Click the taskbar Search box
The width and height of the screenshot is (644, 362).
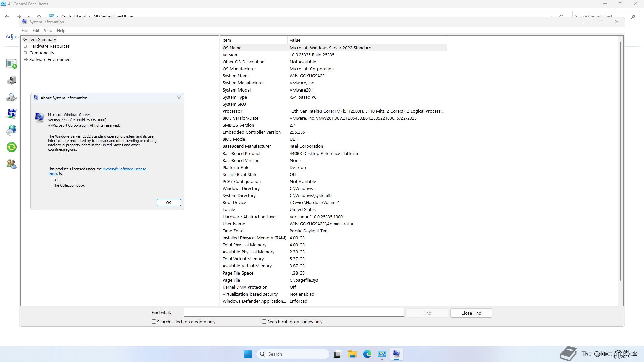pos(293,354)
